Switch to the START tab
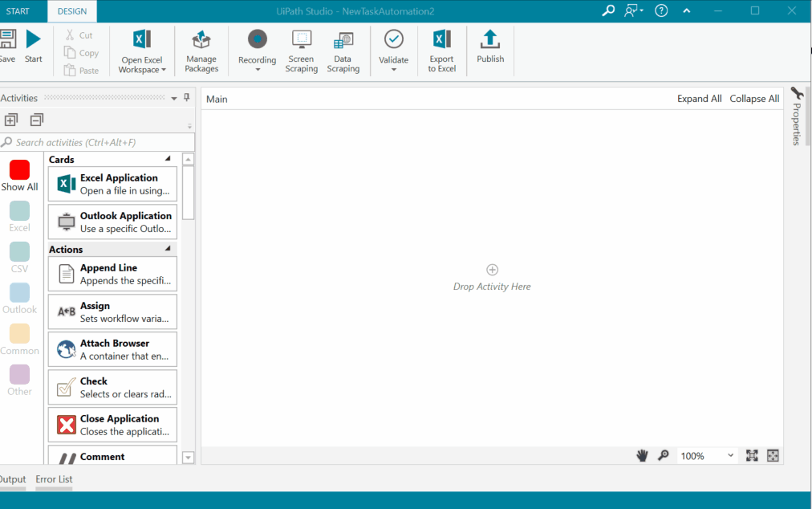 coord(18,11)
